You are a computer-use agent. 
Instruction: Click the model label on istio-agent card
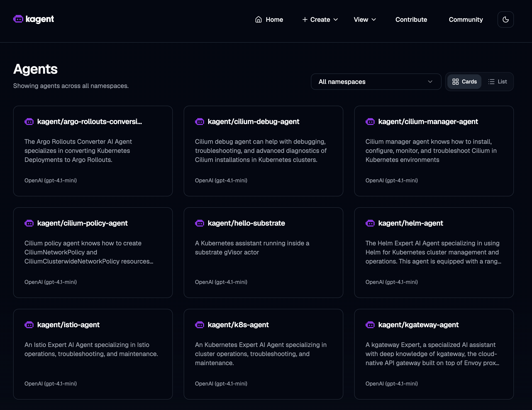tap(50, 384)
